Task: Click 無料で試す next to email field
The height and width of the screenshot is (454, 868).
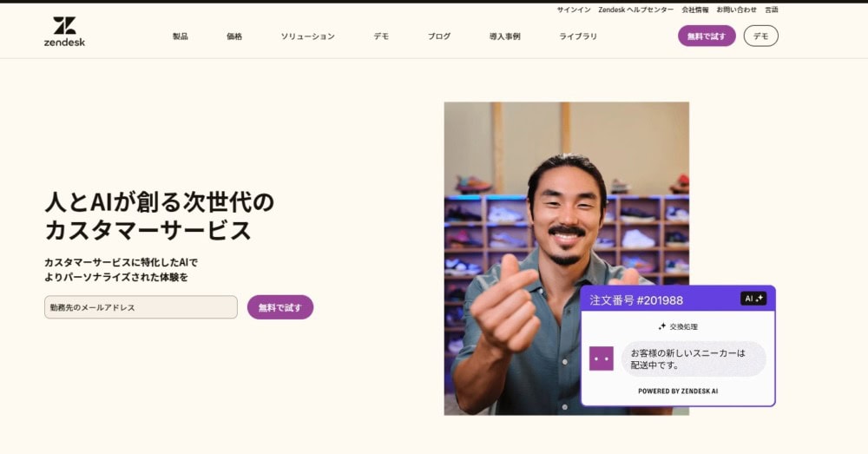Action: point(280,307)
